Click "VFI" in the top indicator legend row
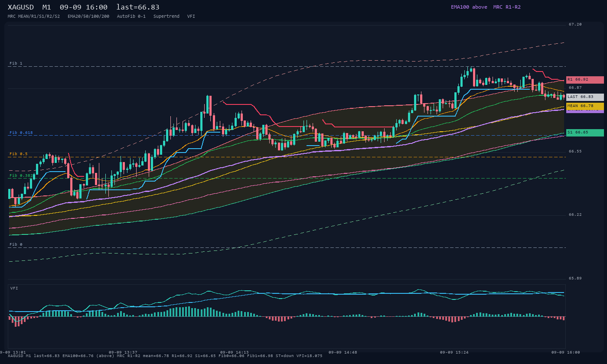The width and height of the screenshot is (607, 364). click(191, 16)
